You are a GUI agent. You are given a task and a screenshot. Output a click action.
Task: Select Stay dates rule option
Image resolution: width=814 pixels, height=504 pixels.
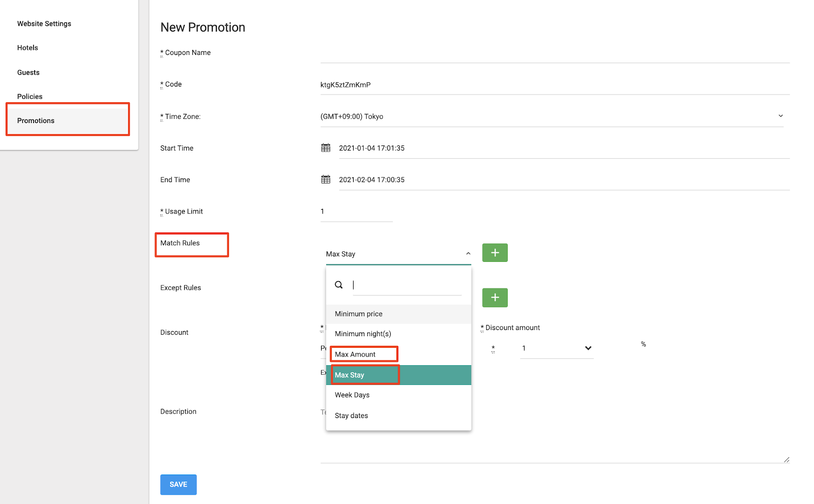click(351, 416)
